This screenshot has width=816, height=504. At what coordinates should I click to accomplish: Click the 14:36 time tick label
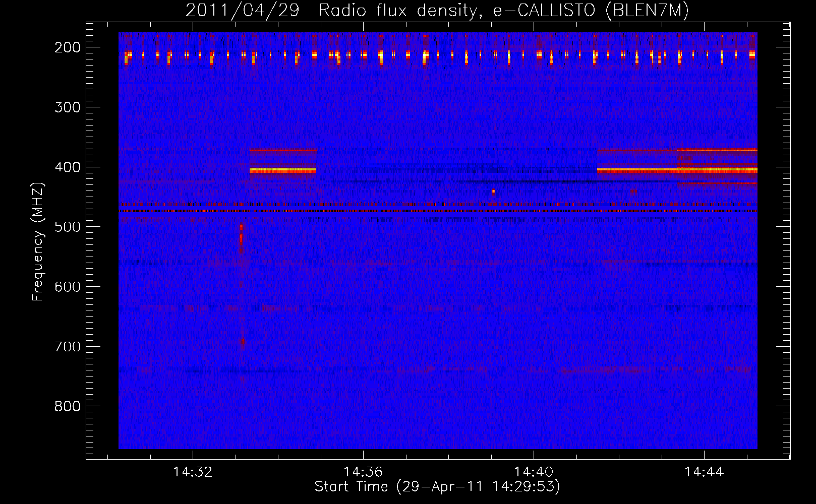pos(363,472)
